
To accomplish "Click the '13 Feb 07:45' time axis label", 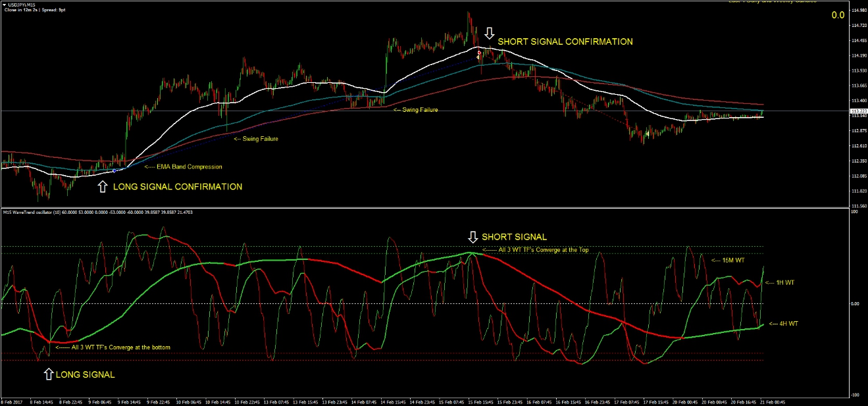I will [275, 401].
